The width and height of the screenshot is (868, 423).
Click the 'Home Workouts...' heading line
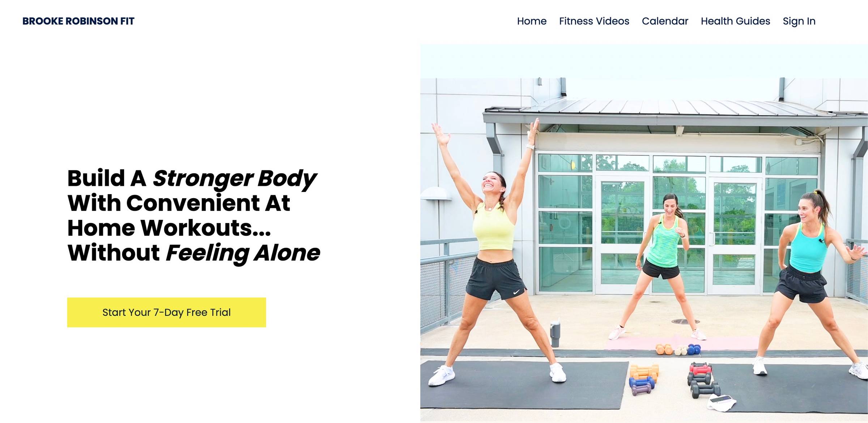(x=169, y=228)
